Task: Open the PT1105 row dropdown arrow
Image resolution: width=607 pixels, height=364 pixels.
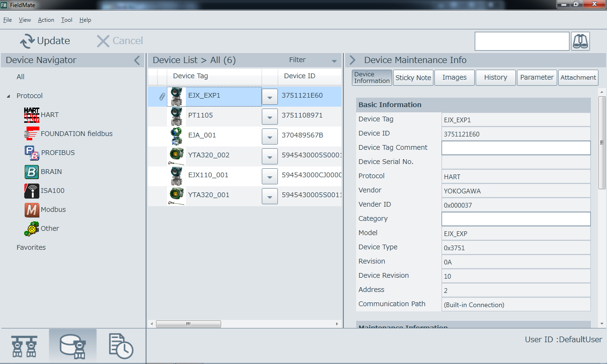Action: [x=270, y=117]
